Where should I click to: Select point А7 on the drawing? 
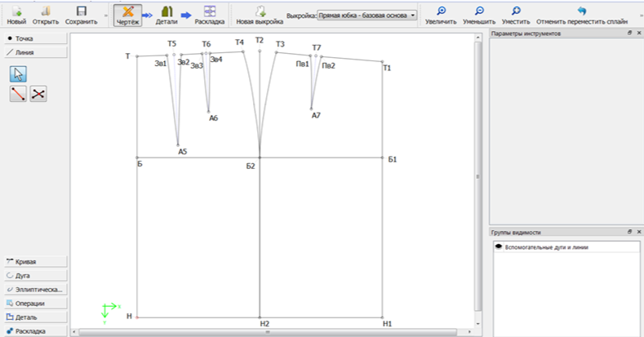pyautogui.click(x=311, y=109)
